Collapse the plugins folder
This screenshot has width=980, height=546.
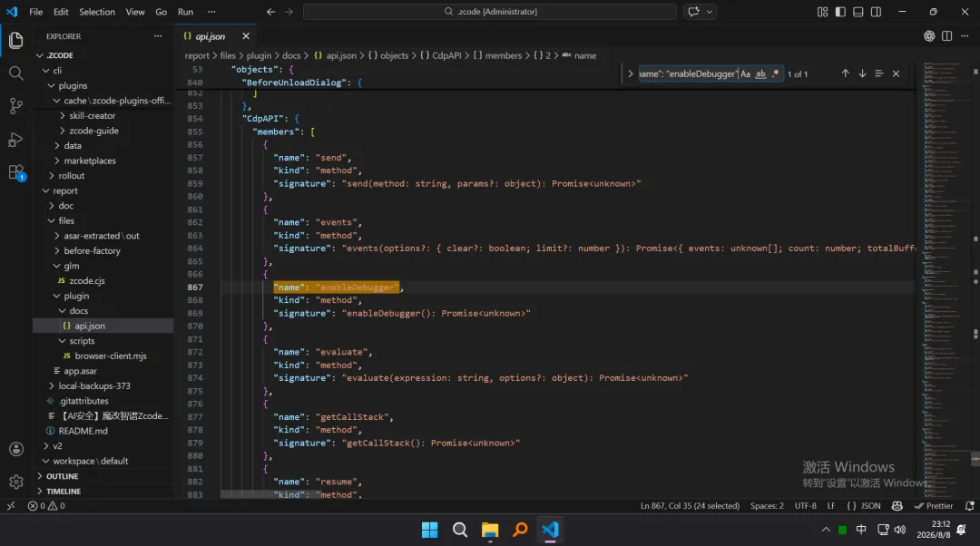(x=103, y=85)
